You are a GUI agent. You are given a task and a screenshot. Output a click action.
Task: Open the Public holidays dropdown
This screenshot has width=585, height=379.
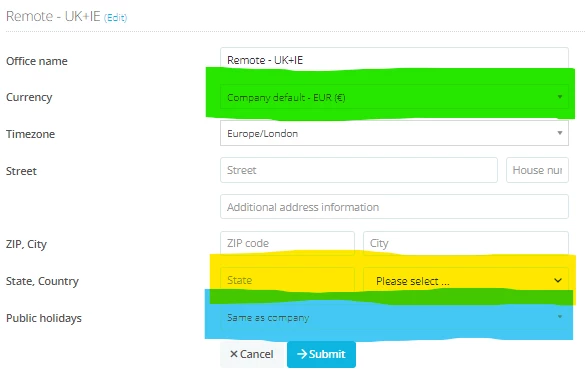point(394,317)
